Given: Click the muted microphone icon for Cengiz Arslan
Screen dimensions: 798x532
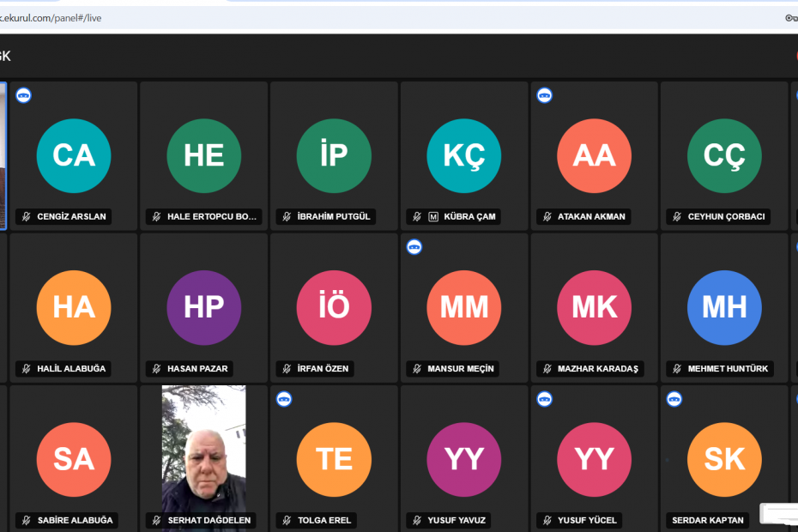Looking at the screenshot, I should point(27,217).
